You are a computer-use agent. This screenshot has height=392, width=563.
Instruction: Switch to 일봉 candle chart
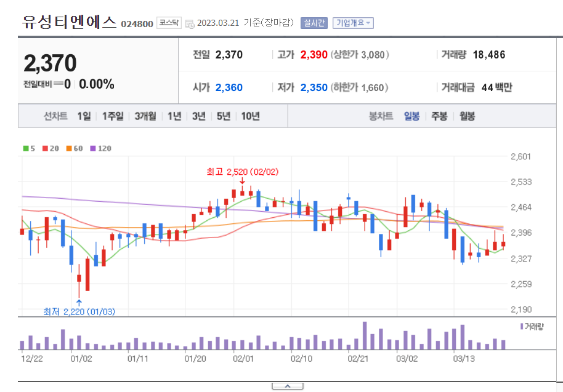pos(411,116)
